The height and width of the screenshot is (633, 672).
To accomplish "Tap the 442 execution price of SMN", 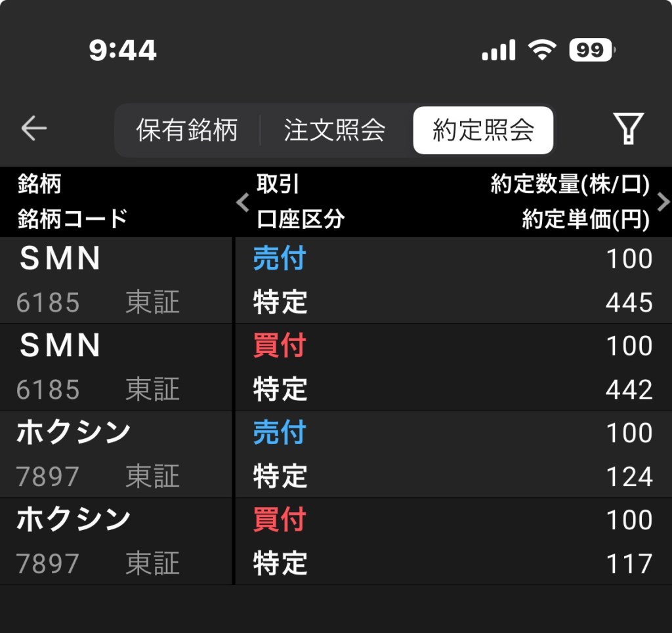I will 629,390.
